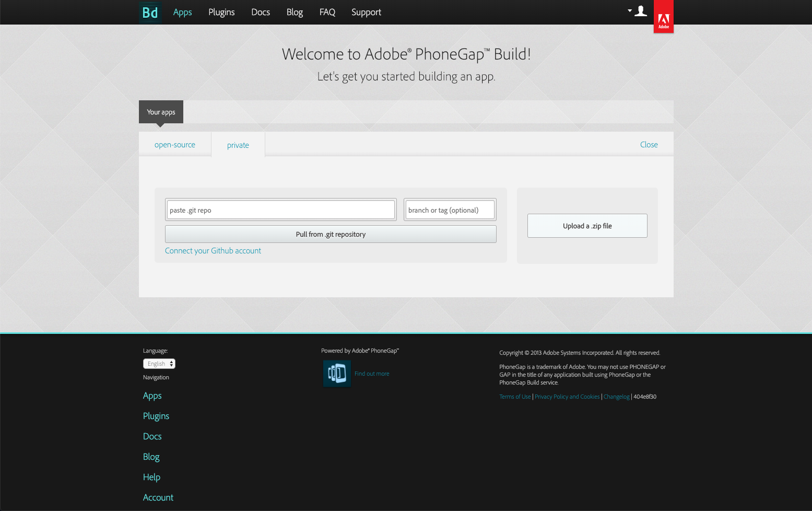Open Plugins in the top navigation

tap(221, 12)
